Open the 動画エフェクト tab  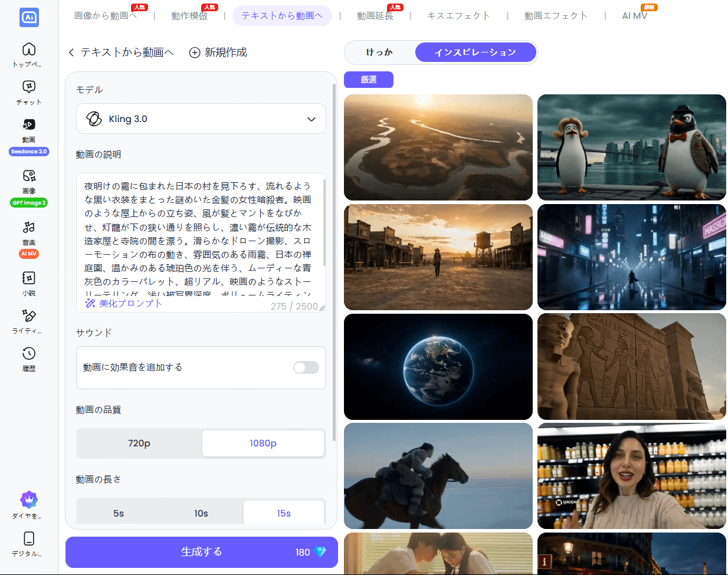(556, 16)
